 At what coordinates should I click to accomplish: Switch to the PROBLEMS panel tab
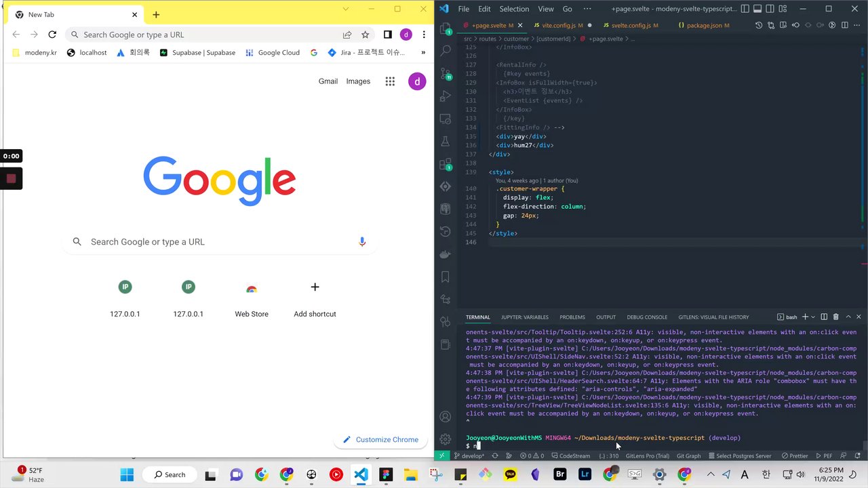(572, 317)
